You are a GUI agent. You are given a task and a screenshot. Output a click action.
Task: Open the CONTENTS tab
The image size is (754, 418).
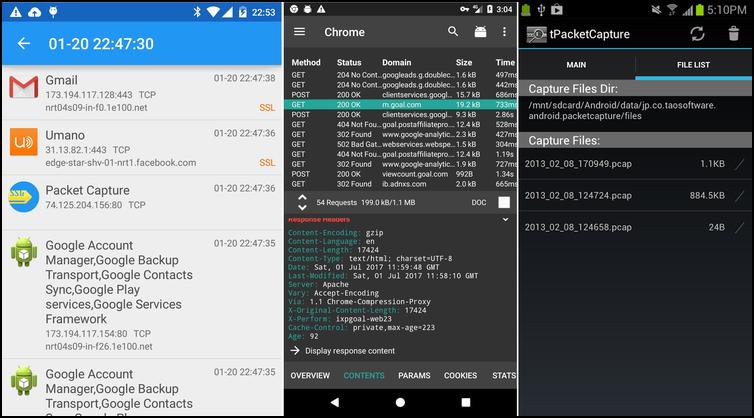coord(364,376)
